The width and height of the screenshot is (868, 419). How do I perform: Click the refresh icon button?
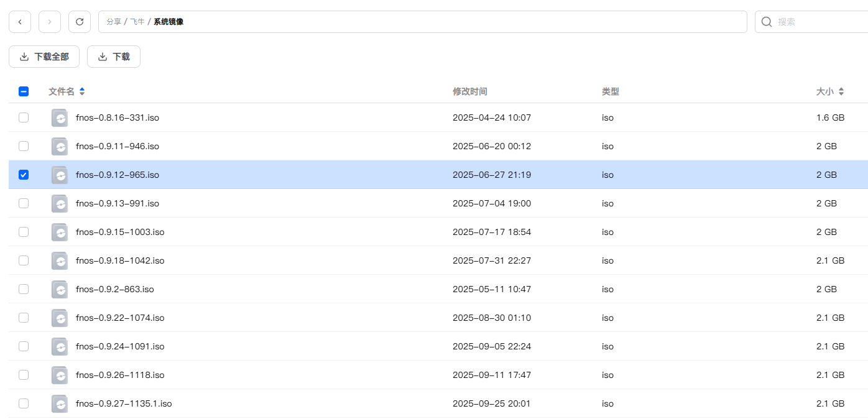[x=80, y=22]
